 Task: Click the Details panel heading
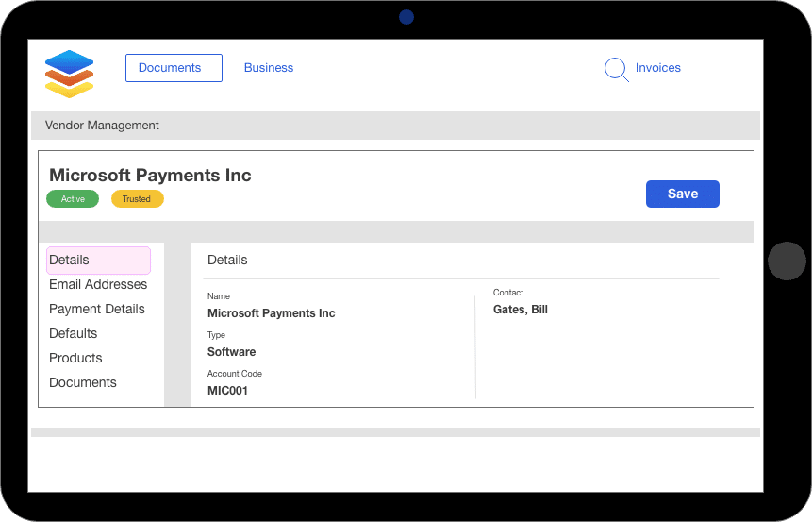coord(227,261)
